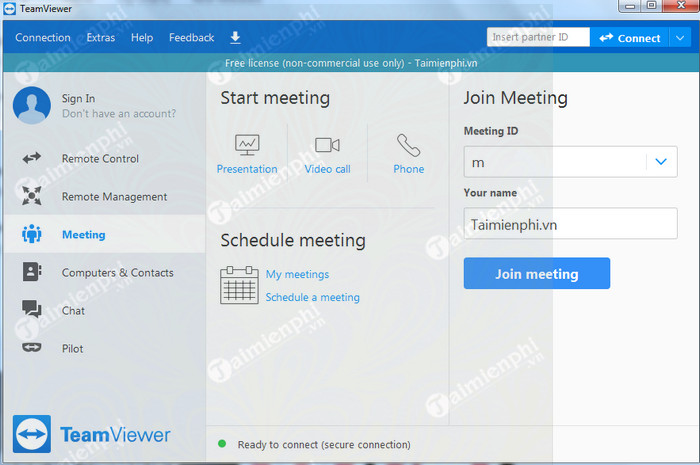Click the Schedule meeting calendar icon
The height and width of the screenshot is (465, 700).
(x=239, y=285)
